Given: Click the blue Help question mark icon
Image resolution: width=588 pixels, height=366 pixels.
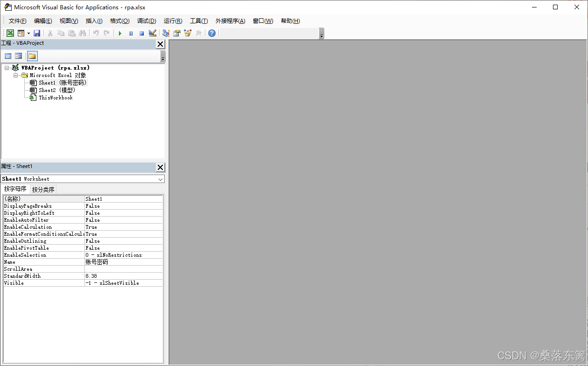Looking at the screenshot, I should pyautogui.click(x=212, y=33).
